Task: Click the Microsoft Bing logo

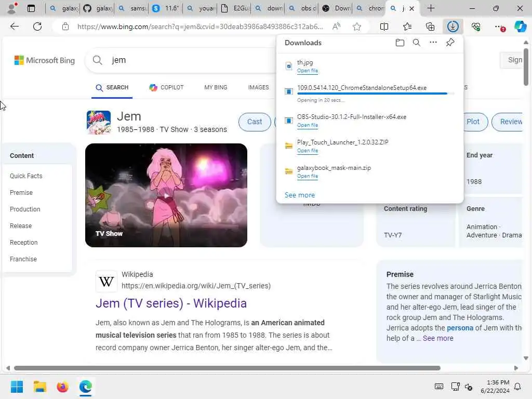Action: 45,60
